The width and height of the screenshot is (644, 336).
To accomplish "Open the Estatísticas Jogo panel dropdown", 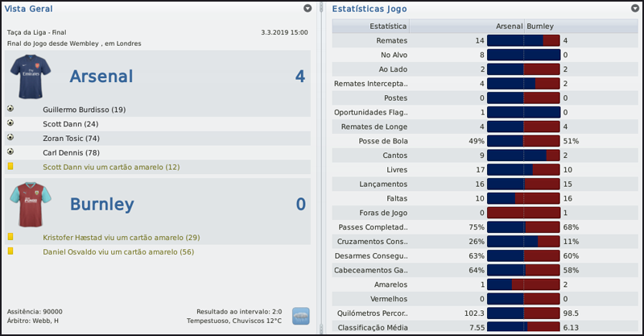I will (x=635, y=8).
